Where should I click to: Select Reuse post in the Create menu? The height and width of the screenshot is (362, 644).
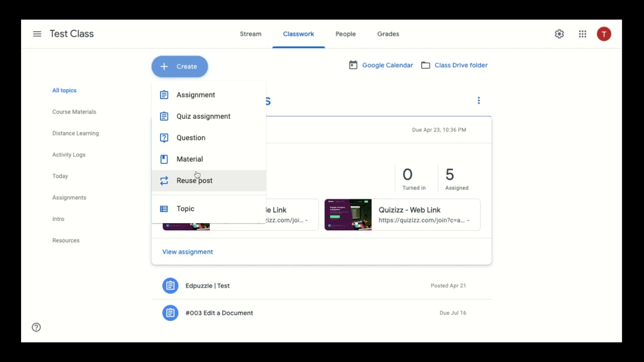(209, 180)
